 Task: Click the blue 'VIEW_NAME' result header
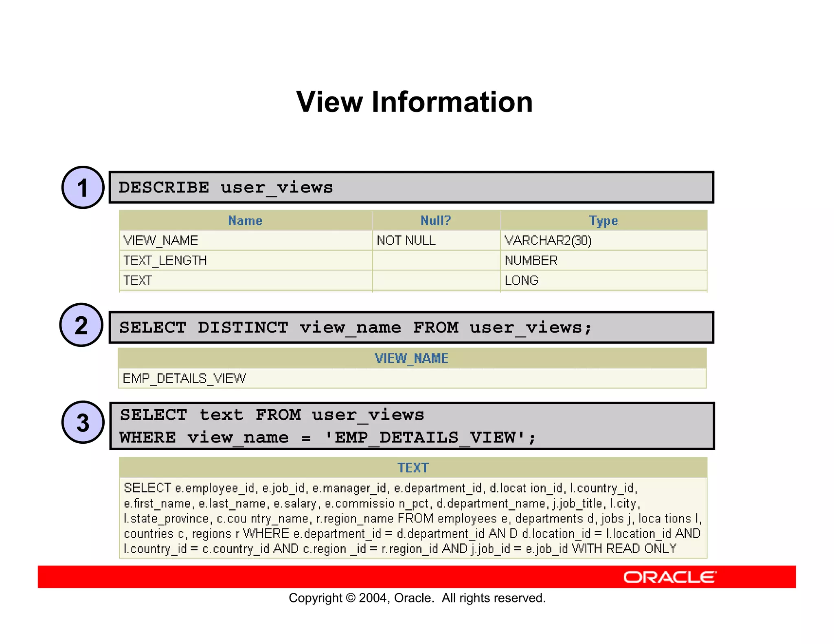[412, 358]
